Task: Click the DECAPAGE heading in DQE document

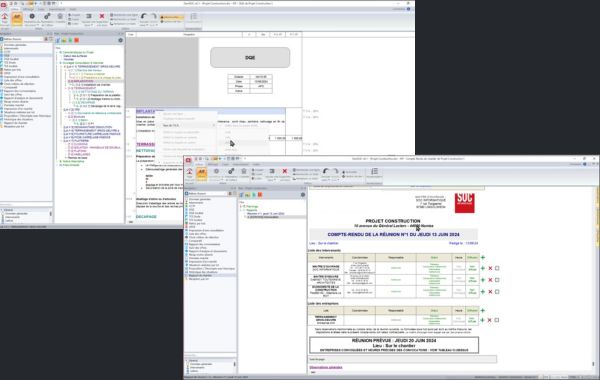Action: [x=146, y=217]
